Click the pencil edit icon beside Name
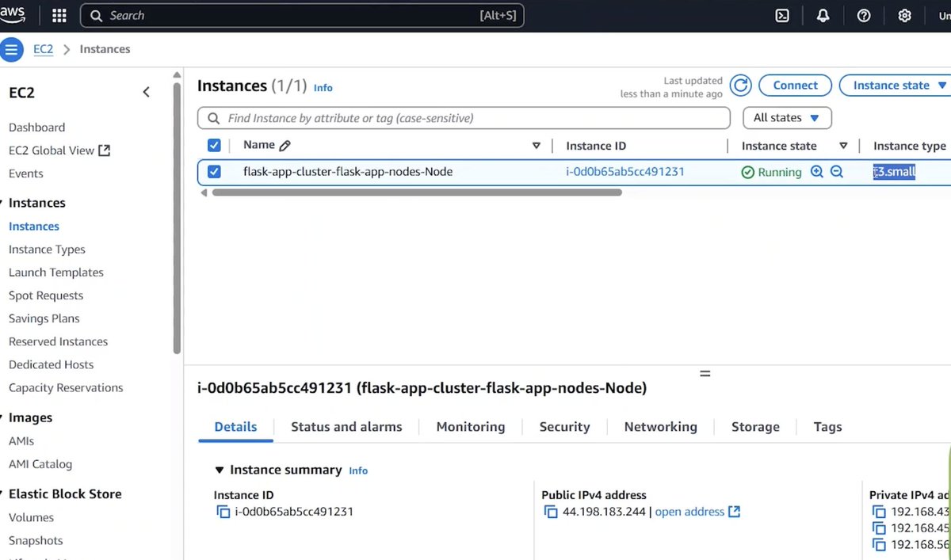 tap(285, 146)
